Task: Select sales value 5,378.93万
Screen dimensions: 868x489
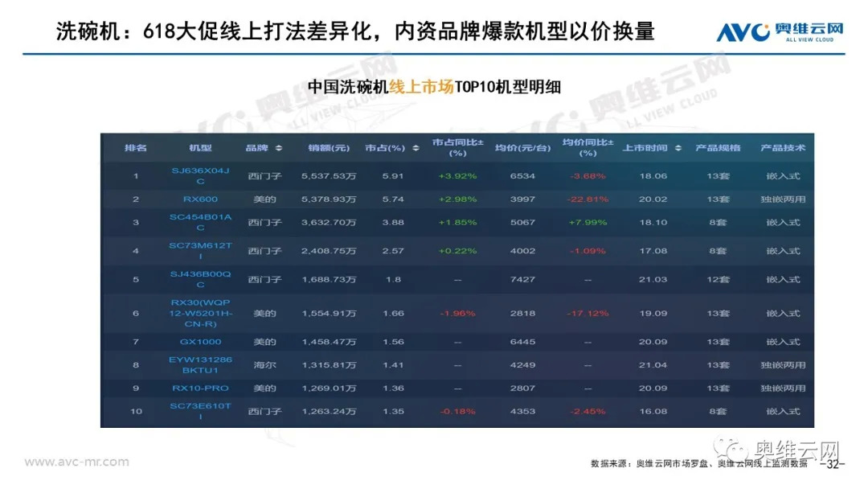Action: pos(329,199)
